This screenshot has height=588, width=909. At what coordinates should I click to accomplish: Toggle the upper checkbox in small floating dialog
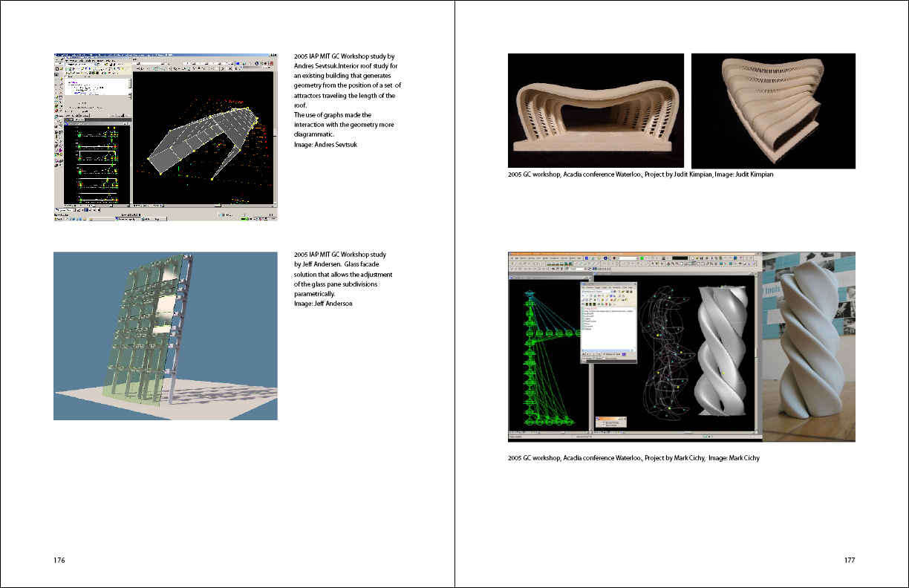click(604, 422)
